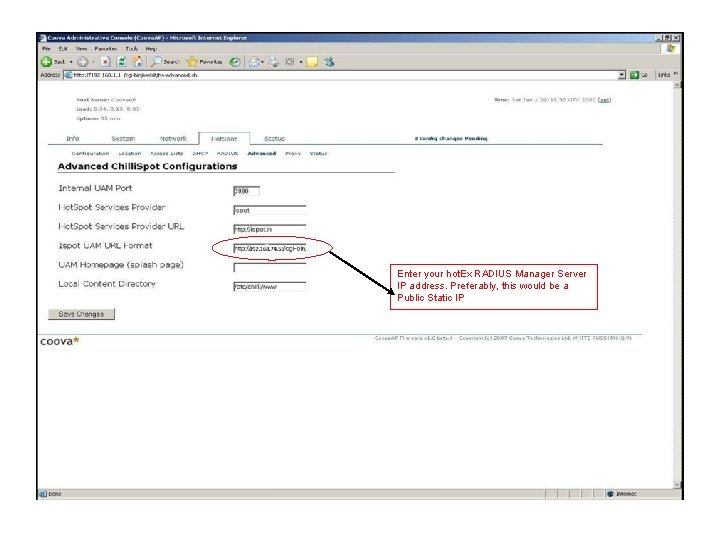
Task: Click the vertical scrollbar up arrow
Action: point(677,85)
